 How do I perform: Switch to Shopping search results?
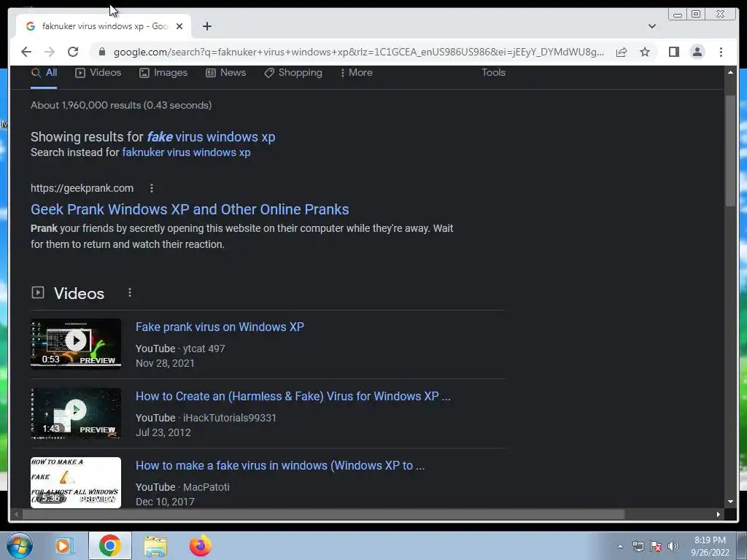(x=293, y=73)
